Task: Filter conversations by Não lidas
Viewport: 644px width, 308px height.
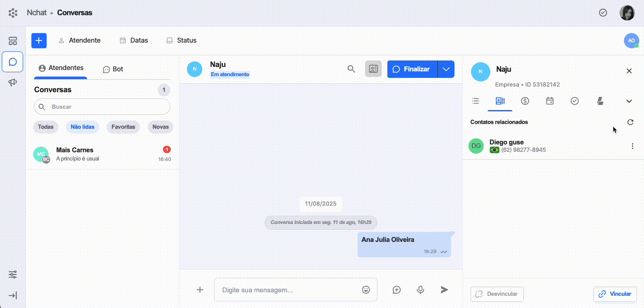Action: (82, 127)
